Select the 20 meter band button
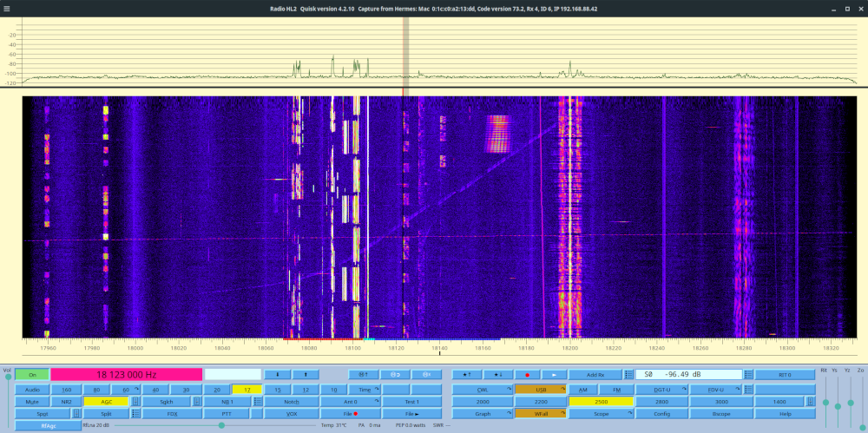Screen dimensions: 868x433 tap(218, 390)
